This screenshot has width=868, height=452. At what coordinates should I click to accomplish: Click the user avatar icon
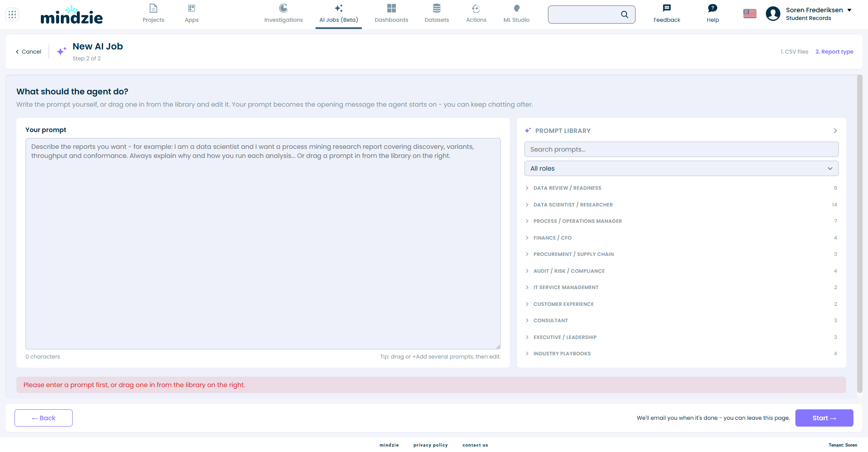(773, 14)
